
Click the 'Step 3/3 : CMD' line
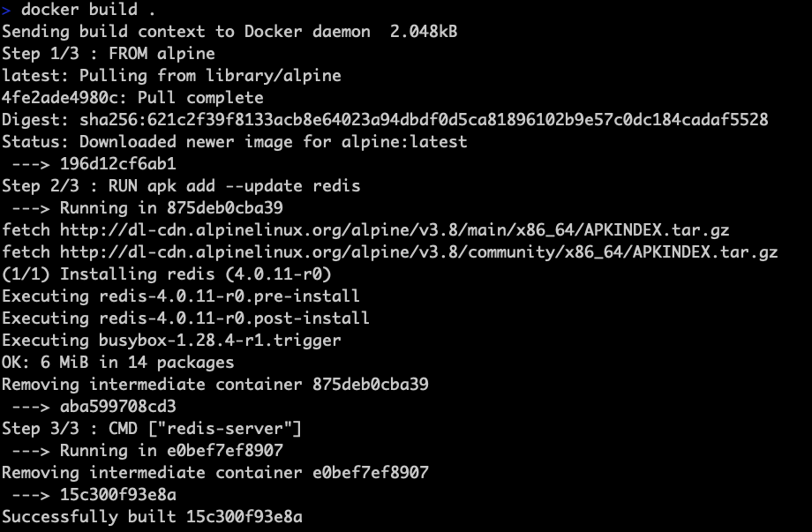151,429
